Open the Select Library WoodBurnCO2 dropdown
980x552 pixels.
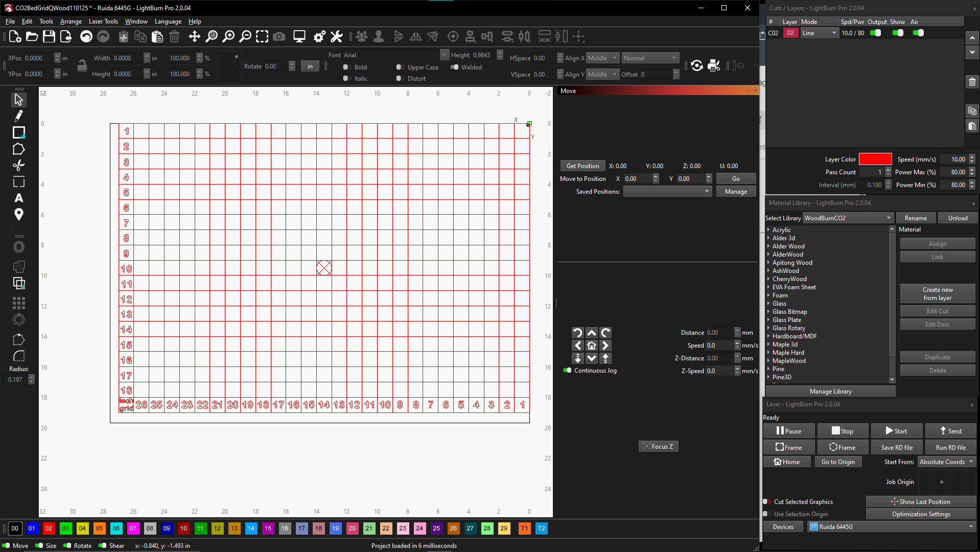[x=848, y=218]
